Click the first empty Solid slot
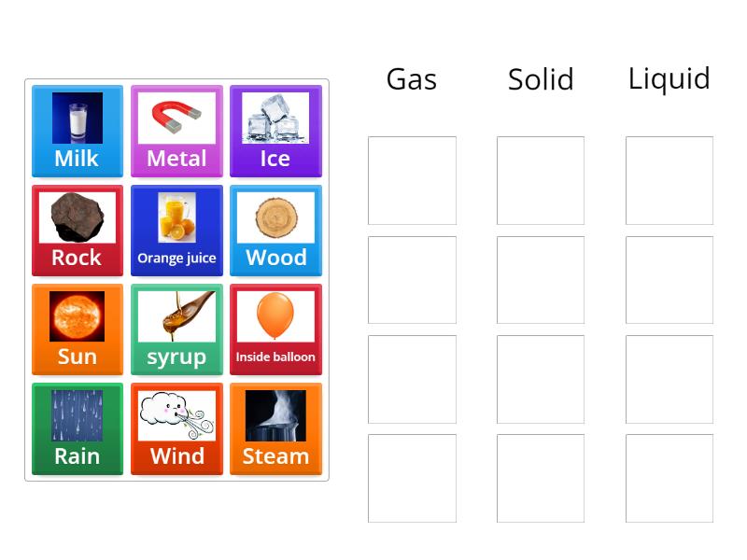 (x=541, y=180)
